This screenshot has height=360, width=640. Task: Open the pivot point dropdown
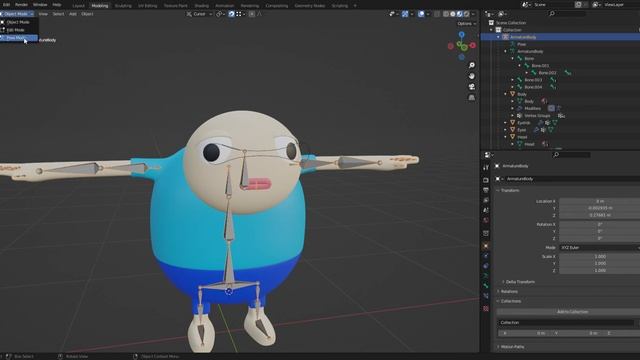pyautogui.click(x=220, y=14)
